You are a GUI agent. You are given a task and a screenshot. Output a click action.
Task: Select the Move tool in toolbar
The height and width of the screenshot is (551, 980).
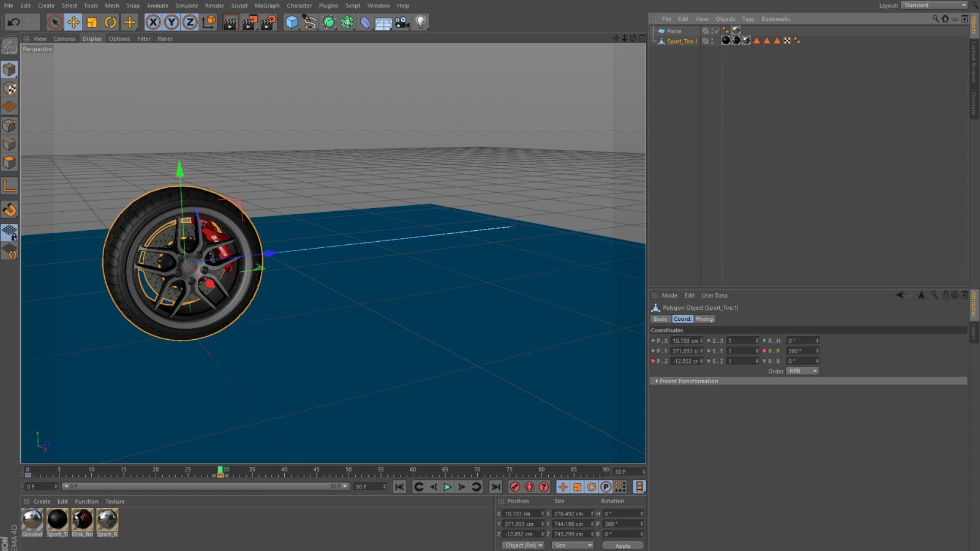point(73,23)
